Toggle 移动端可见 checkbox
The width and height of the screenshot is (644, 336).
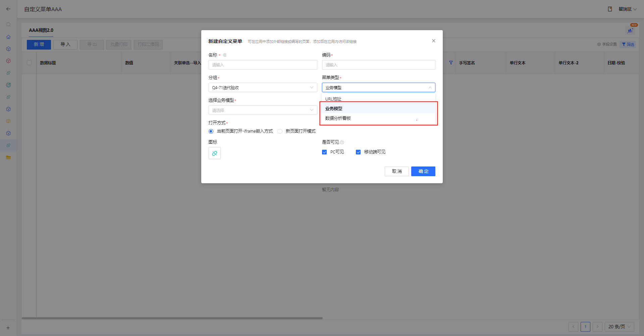point(358,152)
